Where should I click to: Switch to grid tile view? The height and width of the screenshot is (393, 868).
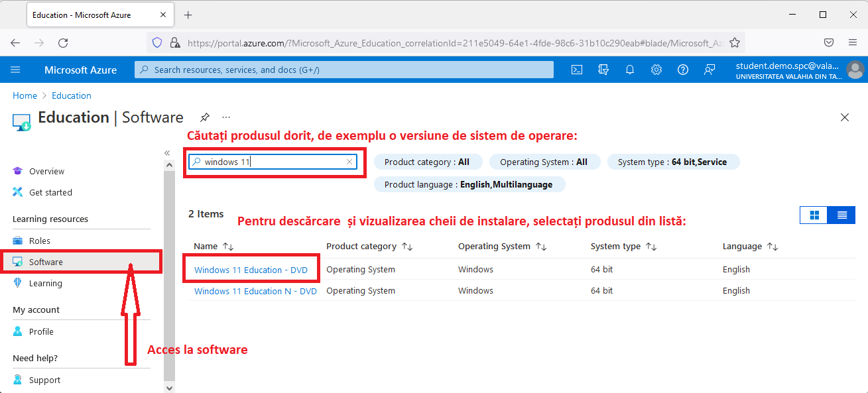814,215
